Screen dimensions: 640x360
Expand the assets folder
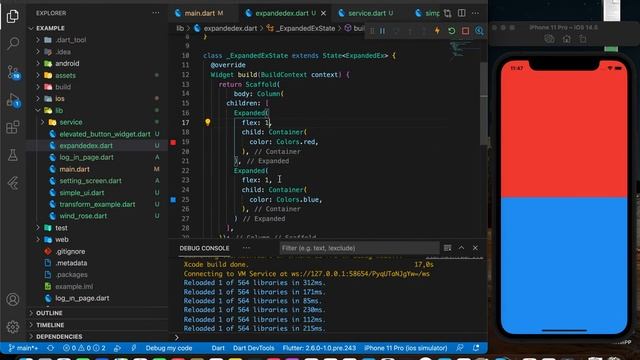point(65,76)
